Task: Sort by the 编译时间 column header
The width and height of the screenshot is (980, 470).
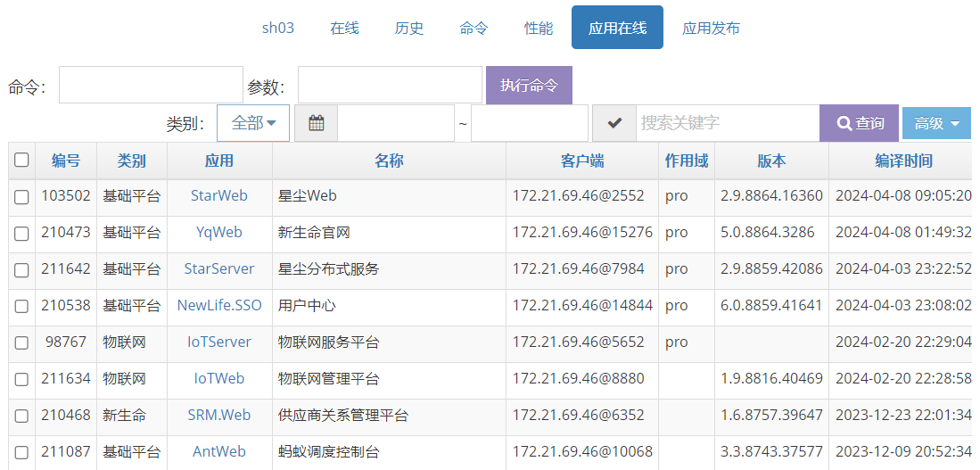Action: click(903, 161)
